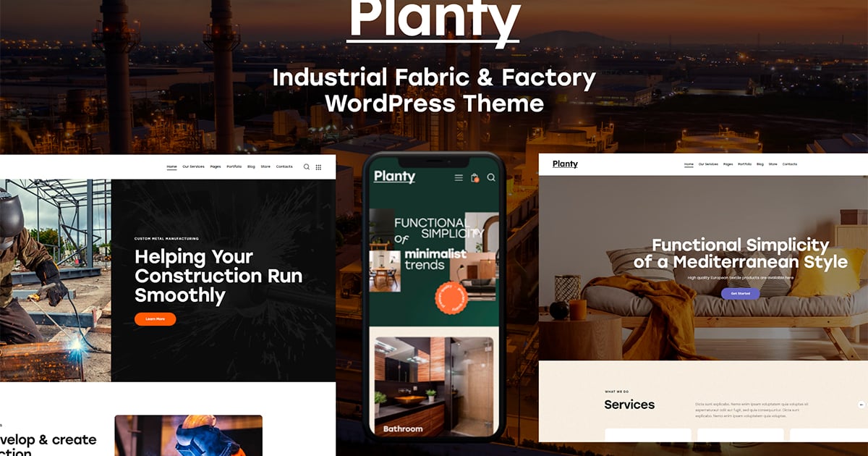Click the search magnifier in the construction demo header

(x=307, y=166)
